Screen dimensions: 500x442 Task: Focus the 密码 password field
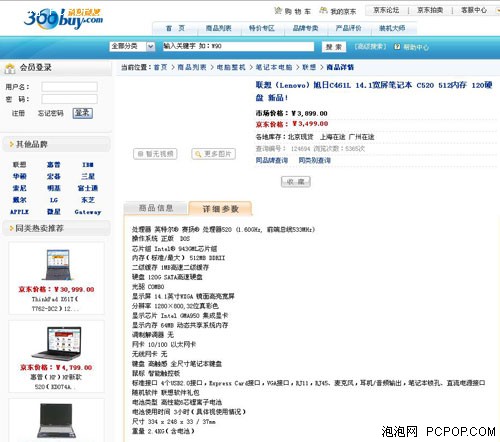coord(69,99)
